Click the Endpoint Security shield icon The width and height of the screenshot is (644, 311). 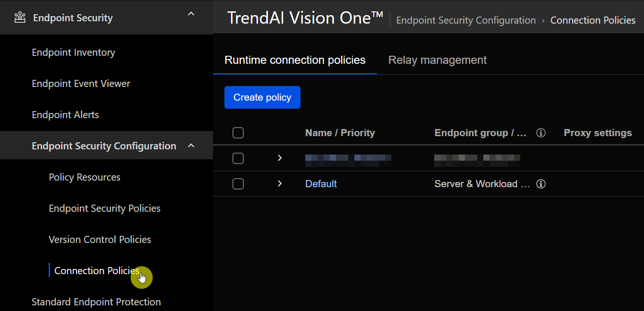click(x=20, y=18)
